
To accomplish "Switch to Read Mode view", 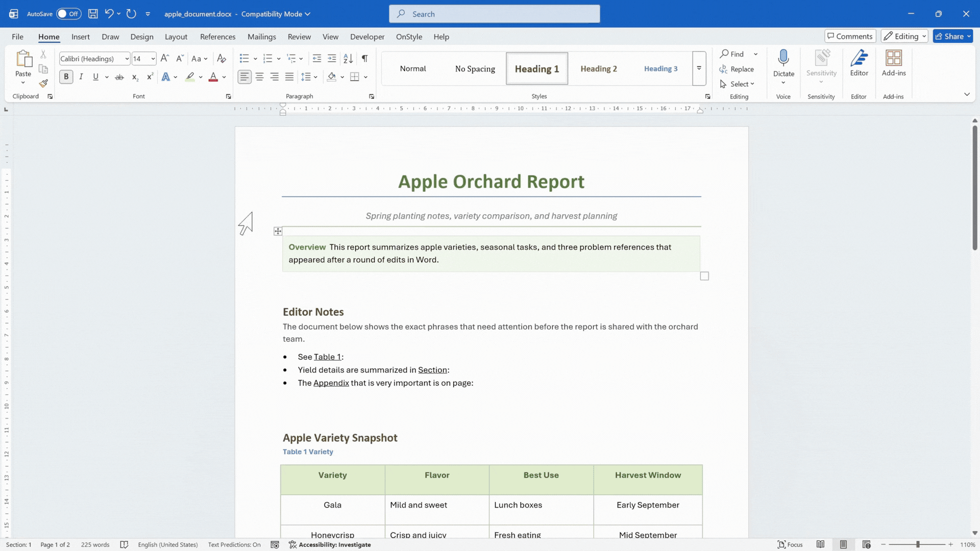I will pos(820,544).
